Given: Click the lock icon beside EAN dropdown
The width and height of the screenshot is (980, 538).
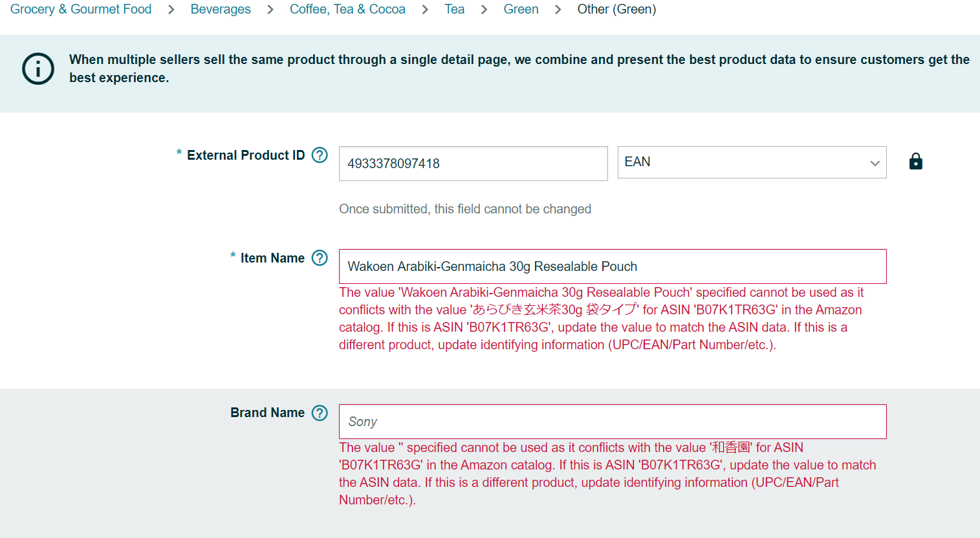Looking at the screenshot, I should [x=915, y=162].
